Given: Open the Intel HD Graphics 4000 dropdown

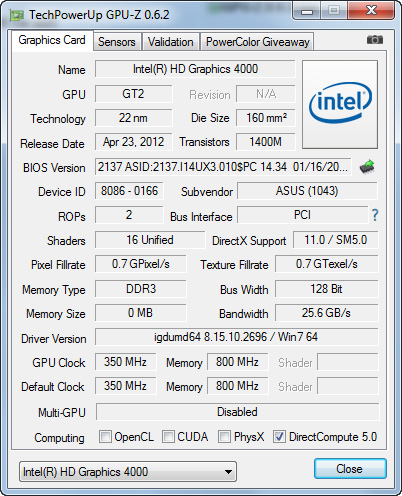Looking at the screenshot, I should [128, 471].
